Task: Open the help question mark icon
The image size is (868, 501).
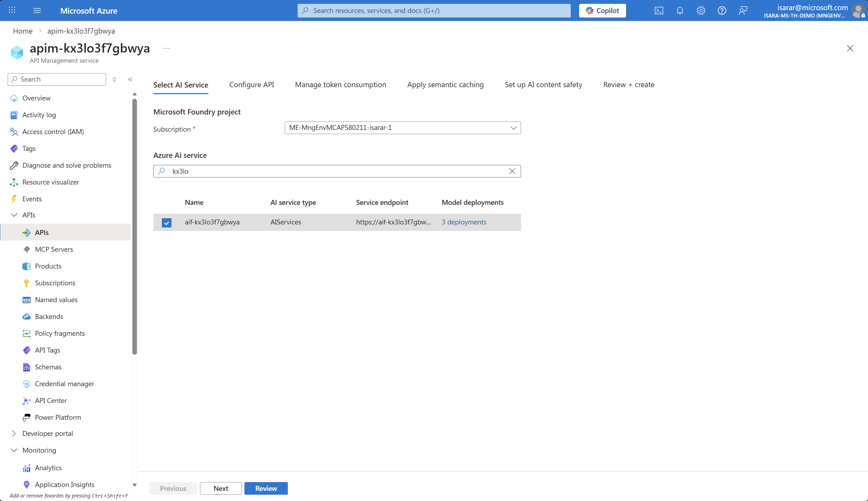Action: tap(722, 11)
